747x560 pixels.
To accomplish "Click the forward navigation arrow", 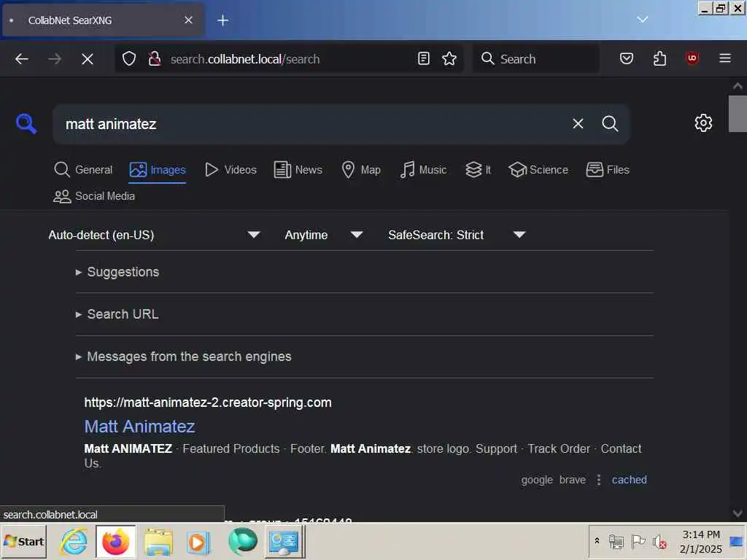I will point(54,59).
